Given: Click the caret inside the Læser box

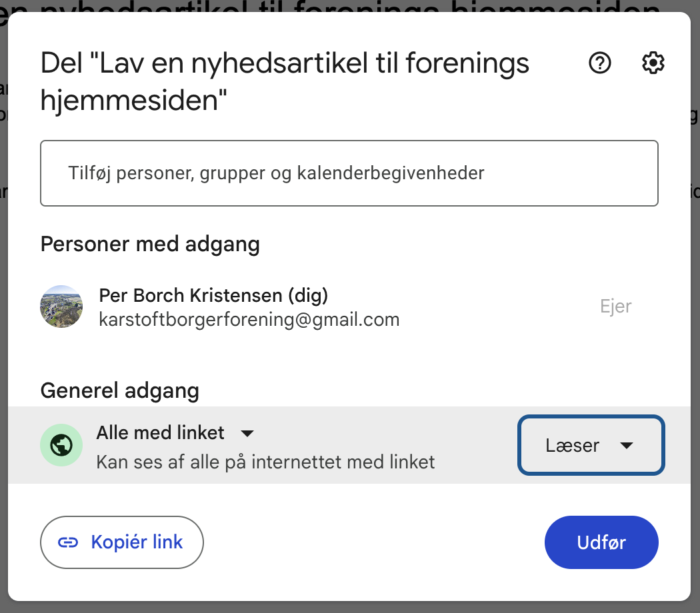Looking at the screenshot, I should pos(627,445).
